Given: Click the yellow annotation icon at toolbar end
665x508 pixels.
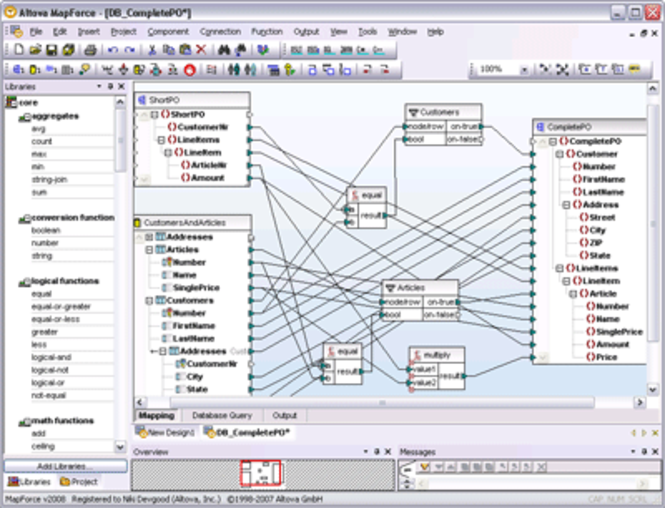Looking at the screenshot, I should [x=635, y=69].
